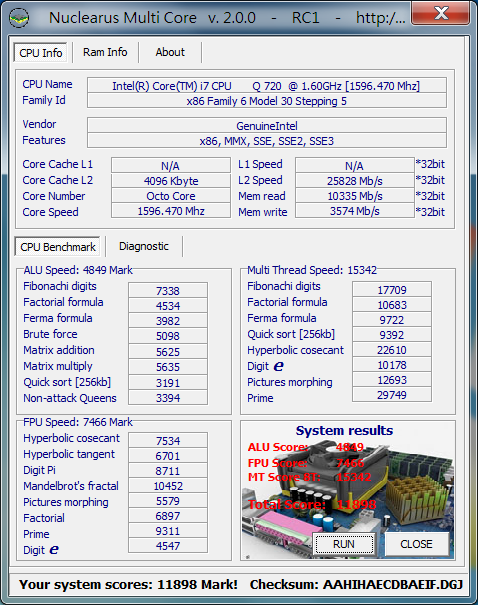The height and width of the screenshot is (605, 478).
Task: Click the 'Your system scores' status text
Action: pyautogui.click(x=128, y=585)
